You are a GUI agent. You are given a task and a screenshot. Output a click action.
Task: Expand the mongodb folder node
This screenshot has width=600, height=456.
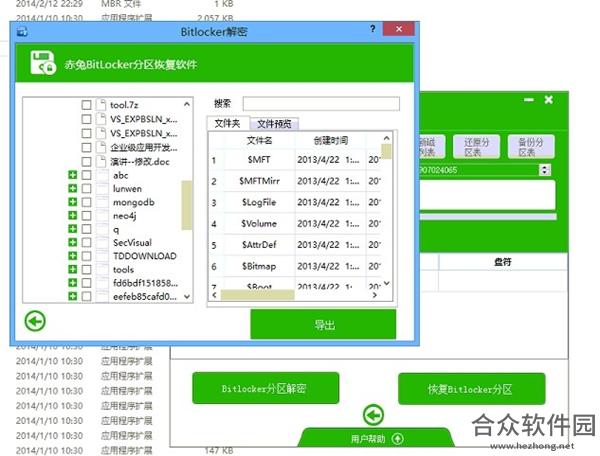(x=72, y=202)
